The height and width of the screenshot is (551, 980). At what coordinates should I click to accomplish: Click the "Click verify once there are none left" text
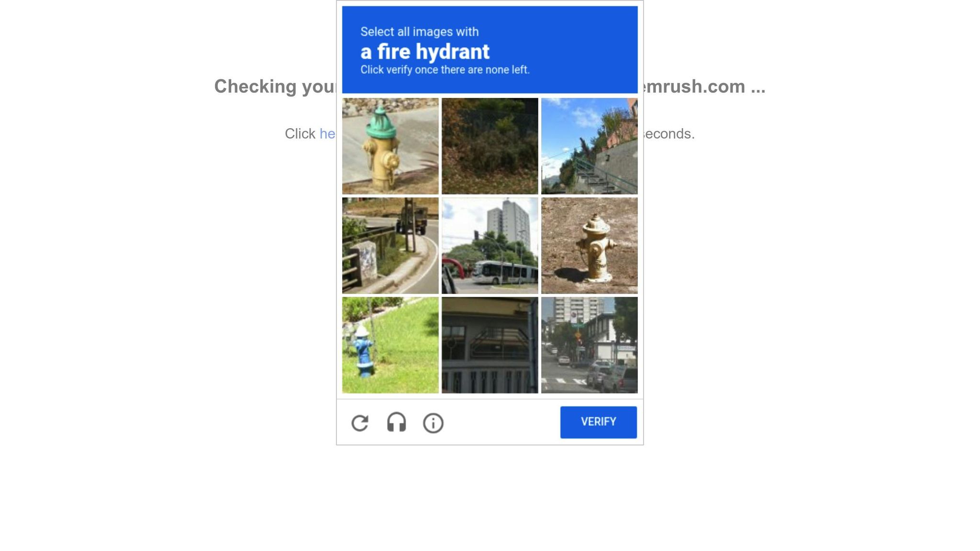coord(445,70)
